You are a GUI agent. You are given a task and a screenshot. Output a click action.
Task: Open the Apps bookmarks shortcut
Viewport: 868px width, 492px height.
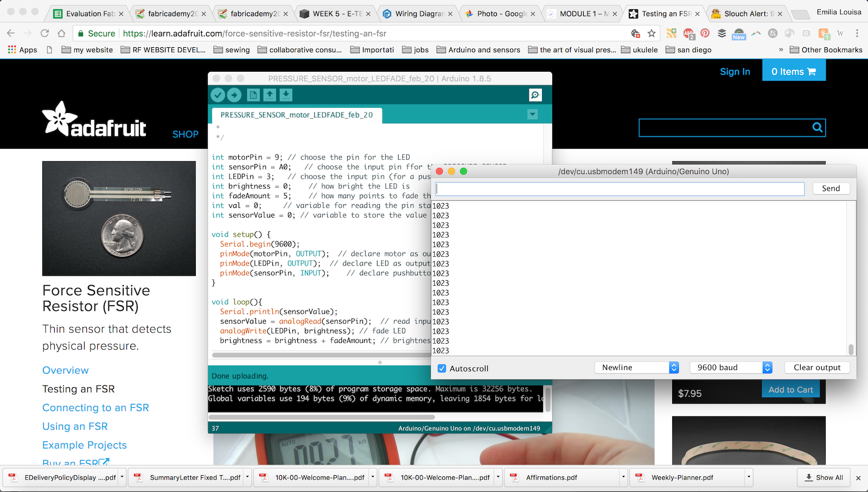[x=22, y=49]
